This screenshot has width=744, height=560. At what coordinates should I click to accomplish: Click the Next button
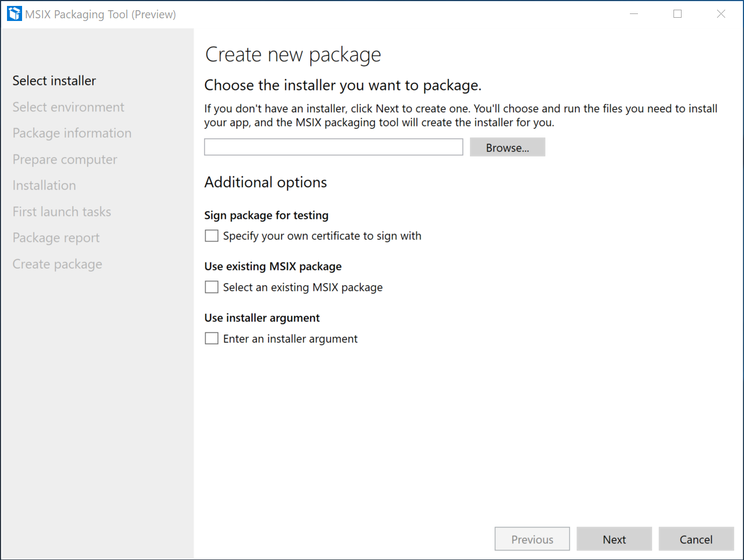tap(614, 539)
